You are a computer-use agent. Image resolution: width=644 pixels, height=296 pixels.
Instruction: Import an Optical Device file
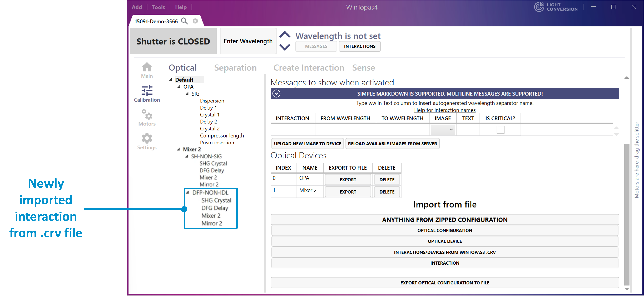point(445,241)
